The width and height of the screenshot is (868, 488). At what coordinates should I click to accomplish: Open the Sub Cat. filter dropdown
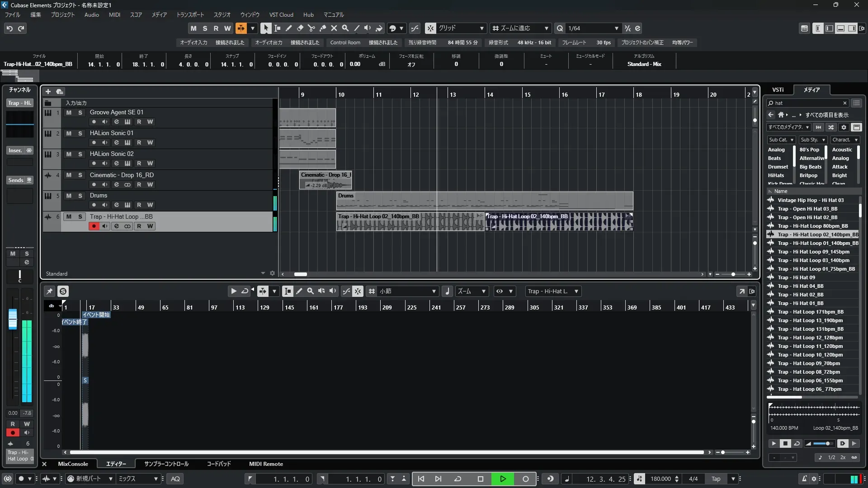pos(781,140)
